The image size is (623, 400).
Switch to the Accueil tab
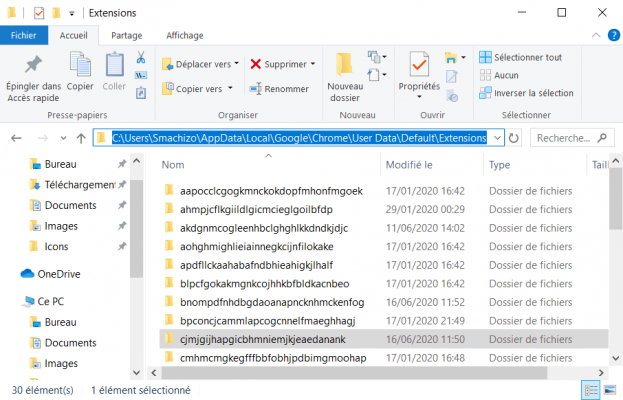click(74, 35)
